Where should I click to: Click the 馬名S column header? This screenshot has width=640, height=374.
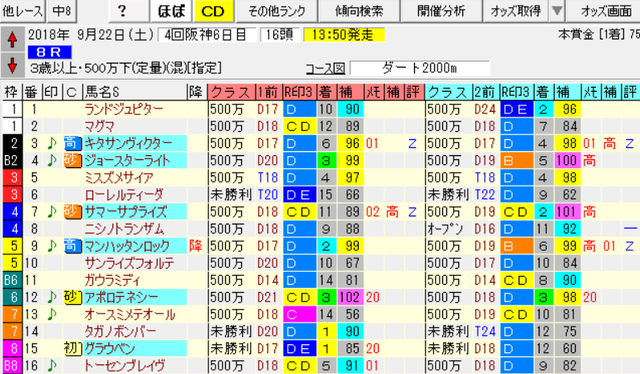click(135, 92)
